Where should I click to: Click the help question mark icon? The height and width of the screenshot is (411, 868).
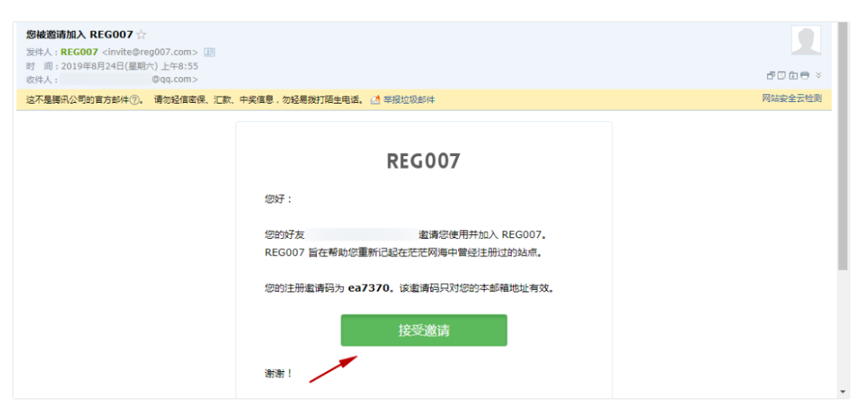(x=135, y=100)
